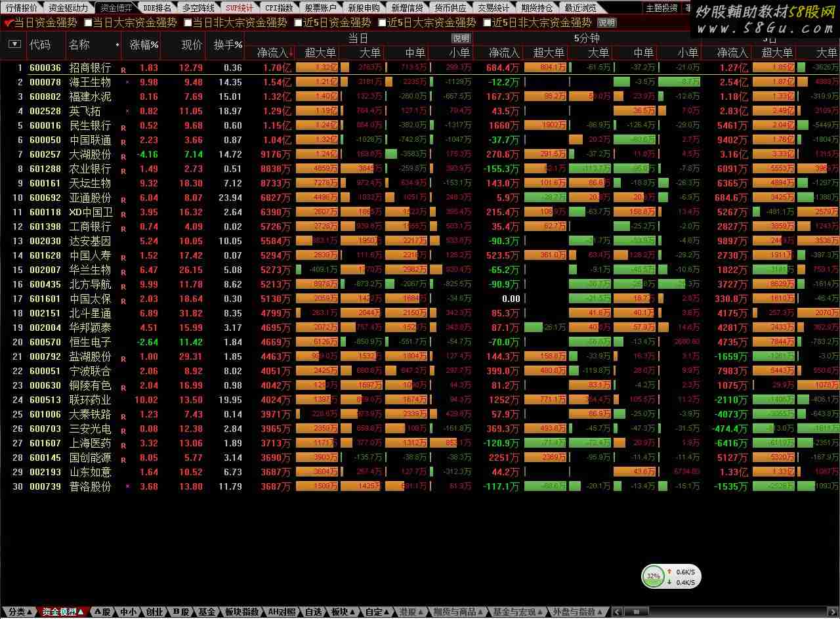Sort by the 涨幅% column header

click(144, 45)
